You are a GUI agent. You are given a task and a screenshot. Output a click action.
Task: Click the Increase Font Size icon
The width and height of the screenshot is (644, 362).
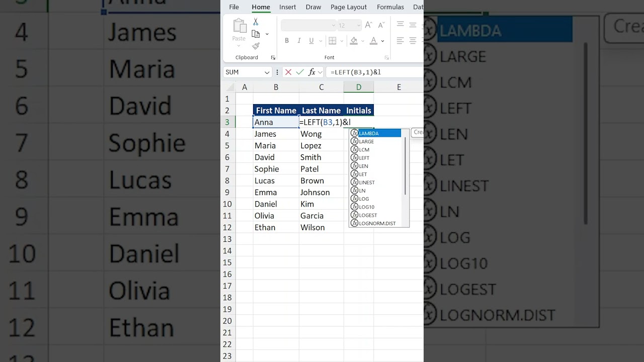pos(368,25)
